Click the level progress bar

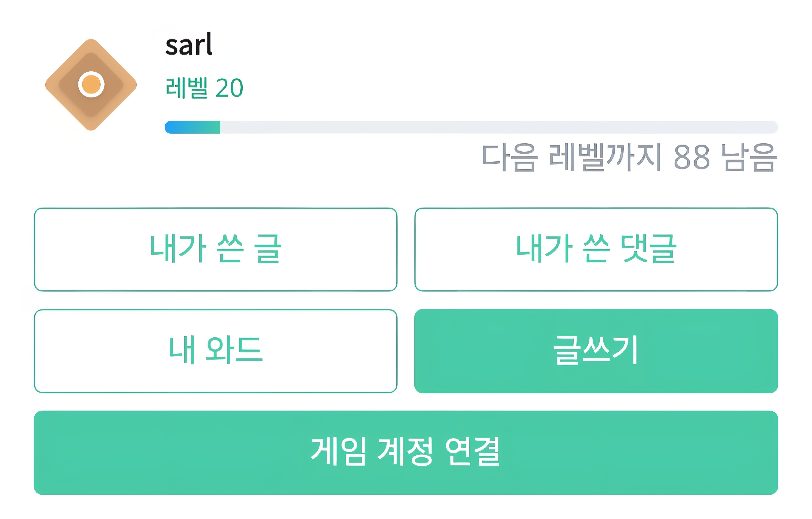[x=471, y=127]
